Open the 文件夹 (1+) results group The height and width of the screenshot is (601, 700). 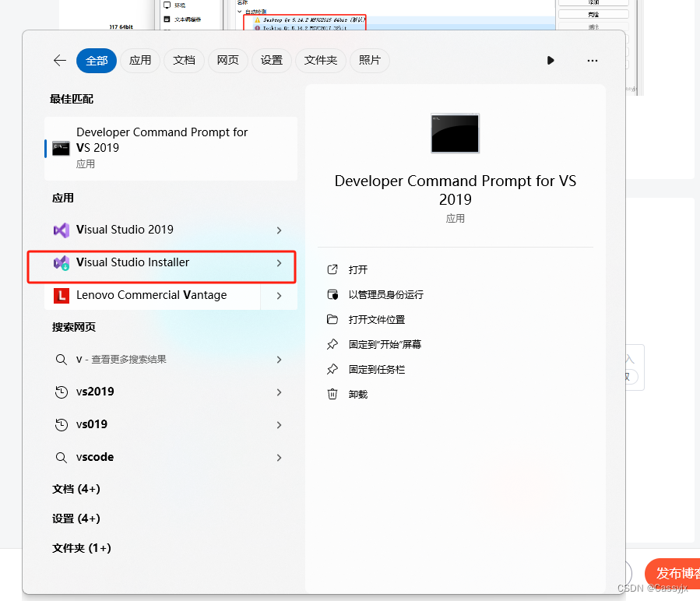81,548
